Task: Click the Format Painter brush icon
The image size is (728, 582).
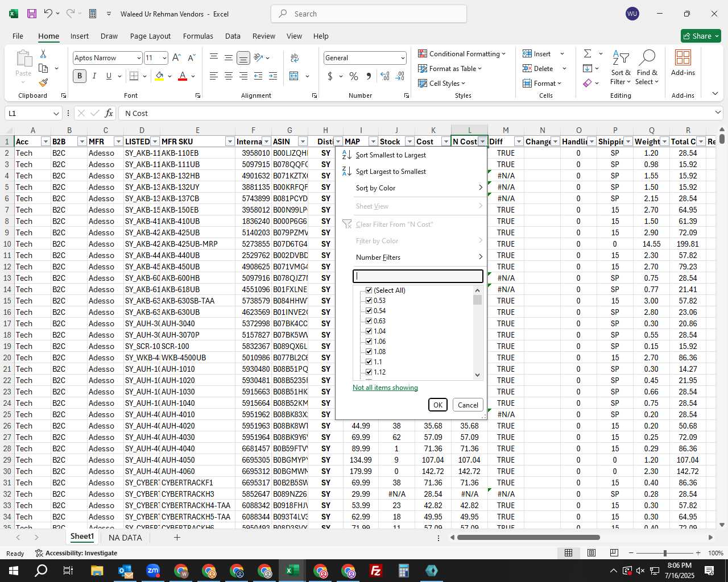Action: (43, 82)
